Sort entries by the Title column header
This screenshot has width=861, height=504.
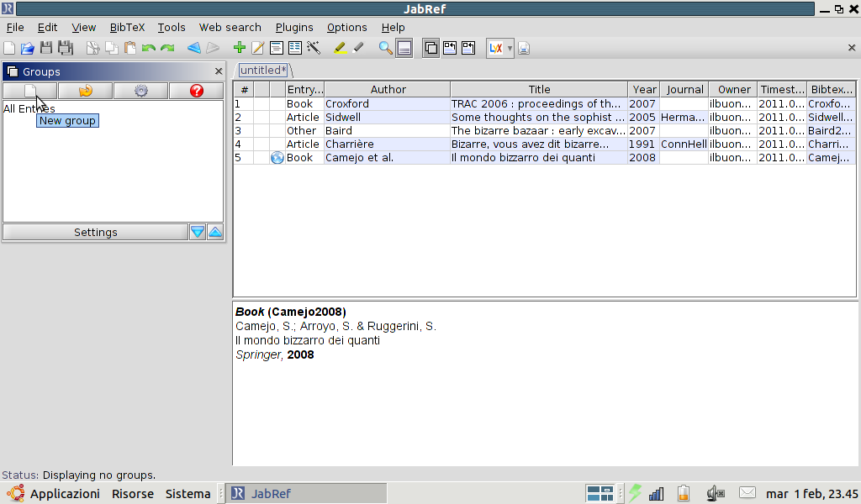coord(539,89)
